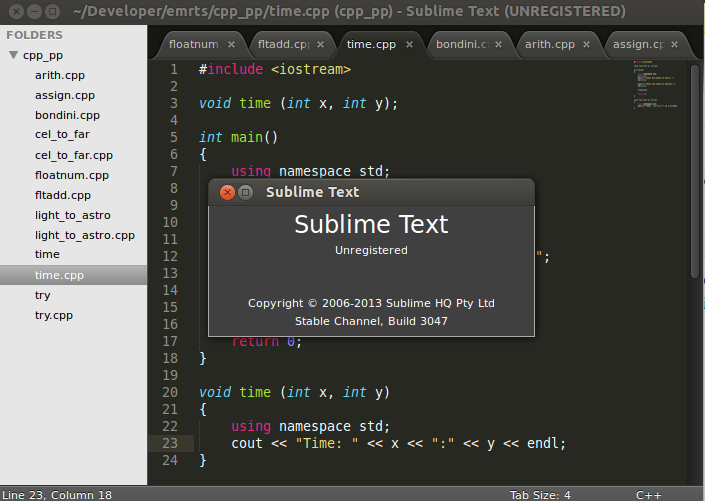The image size is (705, 501).
Task: Click the Unregistered label in dialog
Action: (x=371, y=250)
